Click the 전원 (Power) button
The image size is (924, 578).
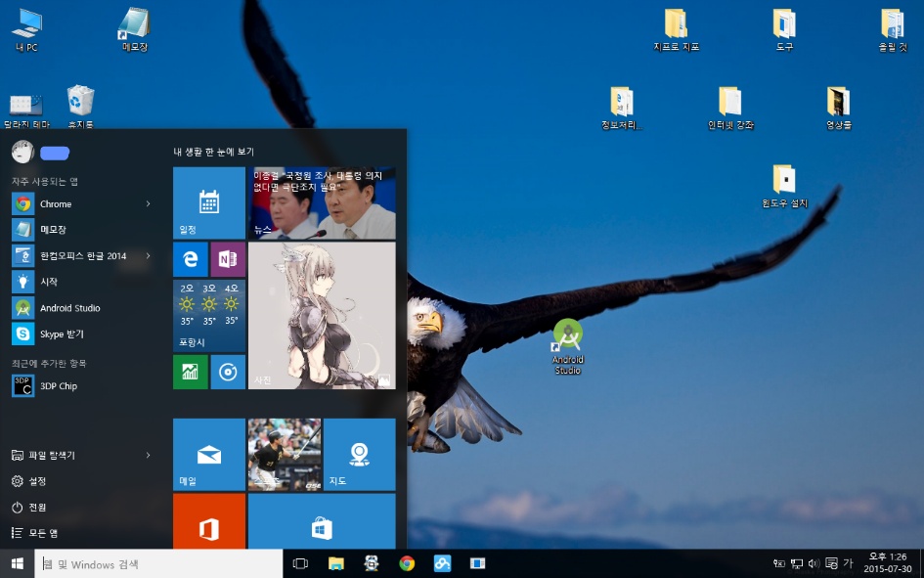pos(37,508)
